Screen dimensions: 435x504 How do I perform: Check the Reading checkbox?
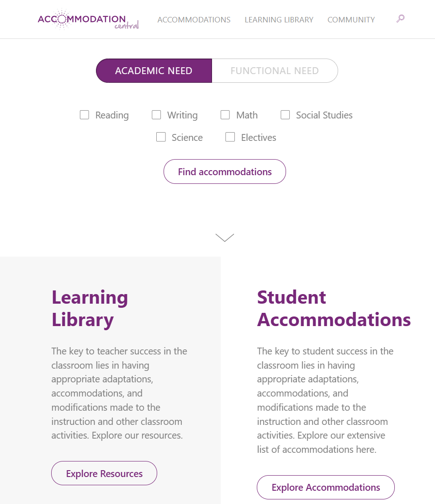coord(84,115)
